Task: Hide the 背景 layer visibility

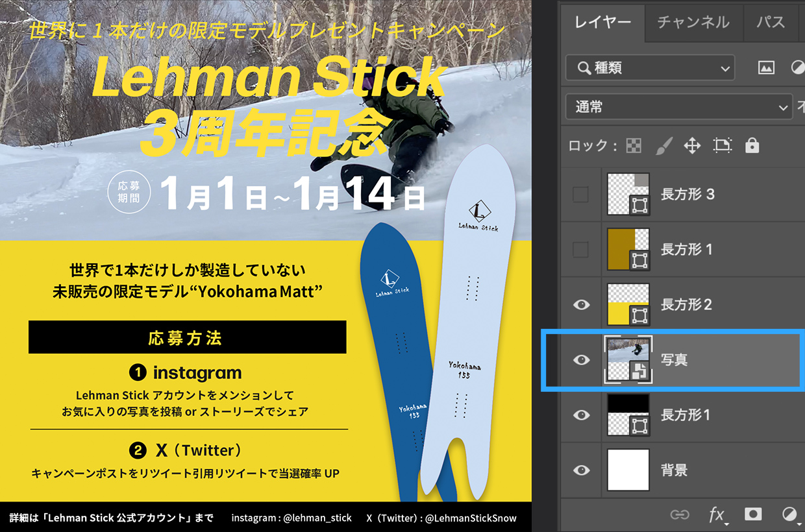Action: click(x=581, y=470)
